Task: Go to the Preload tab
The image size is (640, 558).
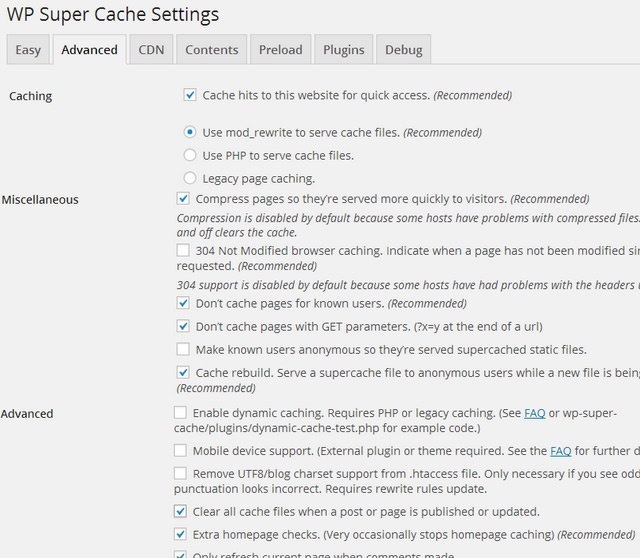Action: pyautogui.click(x=280, y=49)
